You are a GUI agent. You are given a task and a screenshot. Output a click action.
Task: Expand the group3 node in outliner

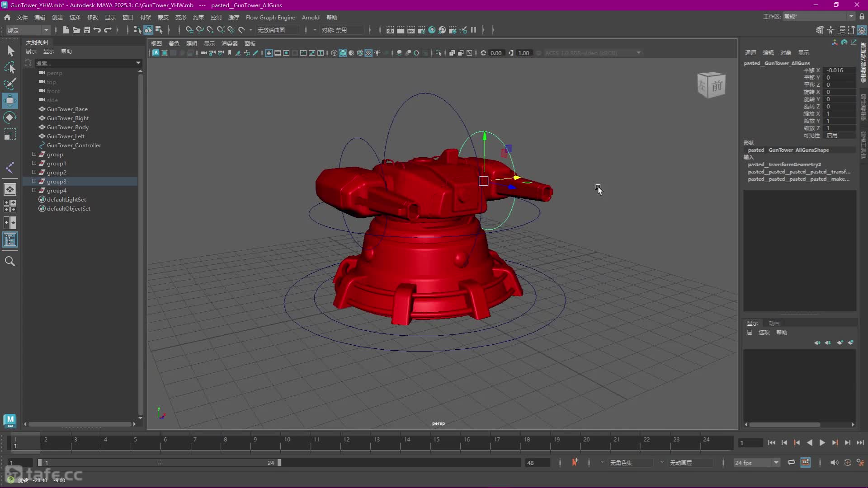tap(34, 181)
